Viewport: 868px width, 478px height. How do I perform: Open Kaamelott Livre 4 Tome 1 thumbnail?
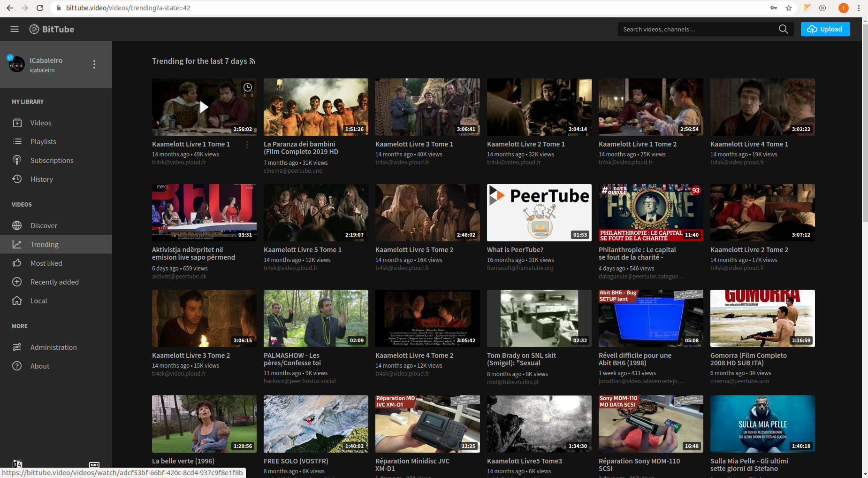click(762, 107)
